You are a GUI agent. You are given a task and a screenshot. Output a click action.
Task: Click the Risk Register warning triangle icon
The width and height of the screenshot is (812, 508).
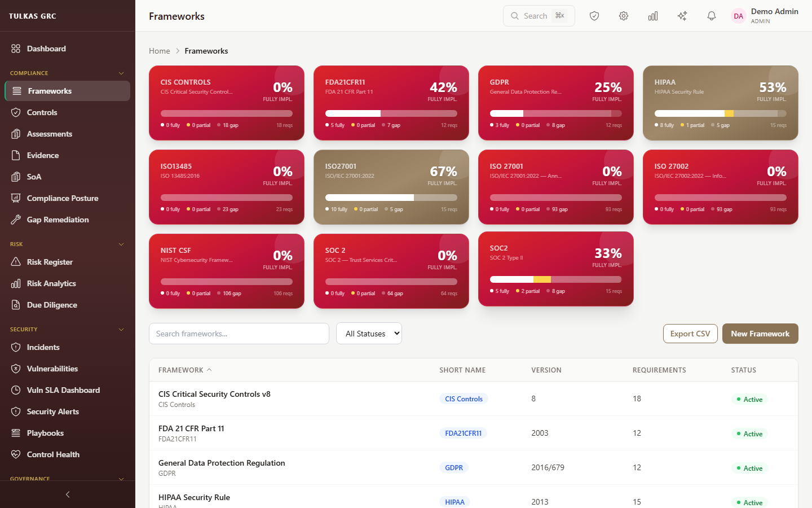click(x=16, y=262)
